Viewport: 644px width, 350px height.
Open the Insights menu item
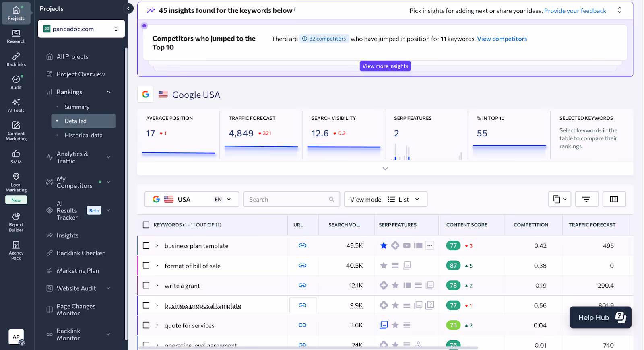67,235
